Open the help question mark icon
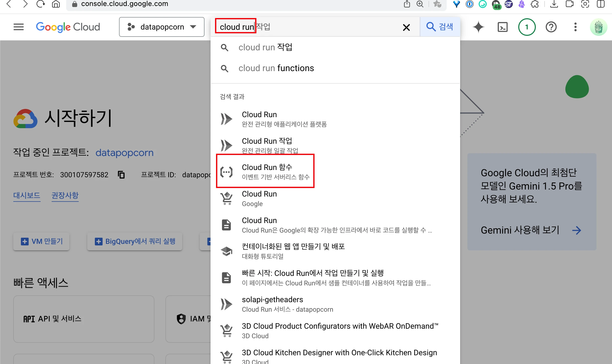The height and width of the screenshot is (364, 612). pyautogui.click(x=551, y=27)
